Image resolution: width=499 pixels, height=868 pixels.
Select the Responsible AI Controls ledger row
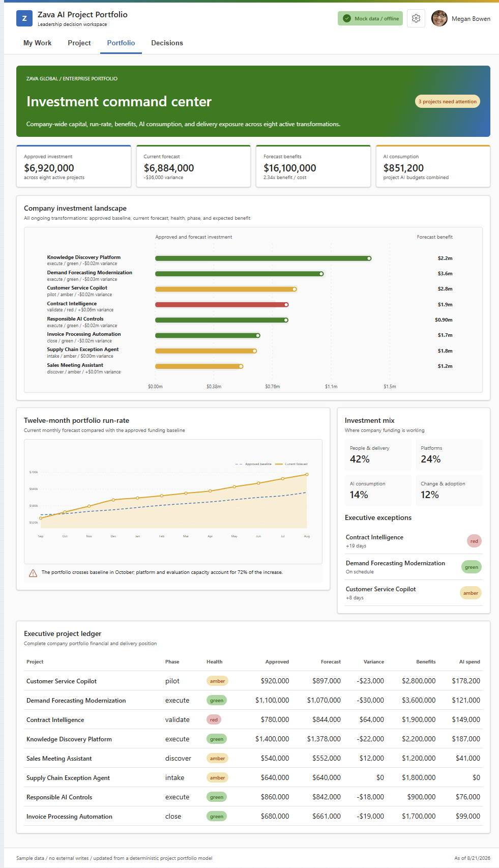[253, 797]
